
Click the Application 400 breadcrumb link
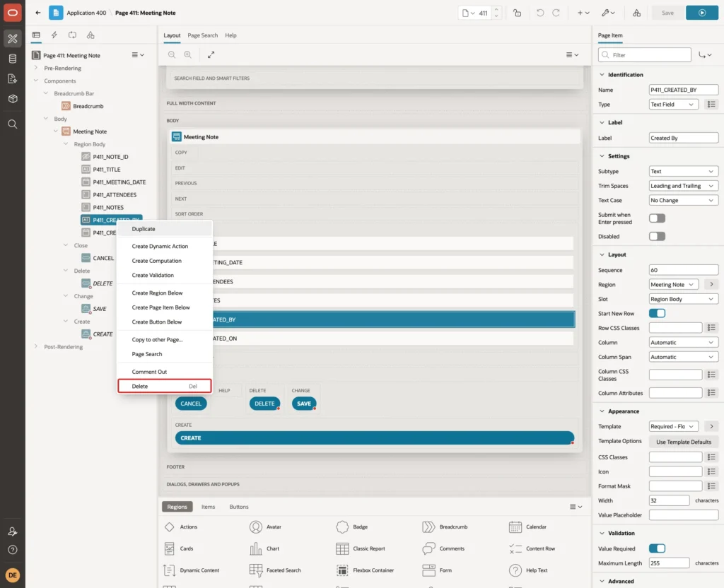(x=86, y=13)
